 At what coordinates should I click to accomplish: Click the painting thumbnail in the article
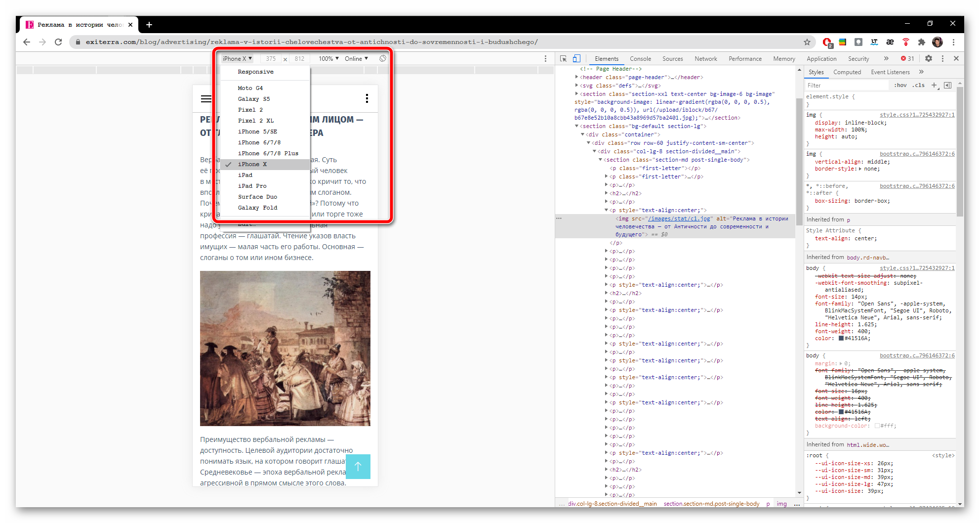[x=285, y=349]
